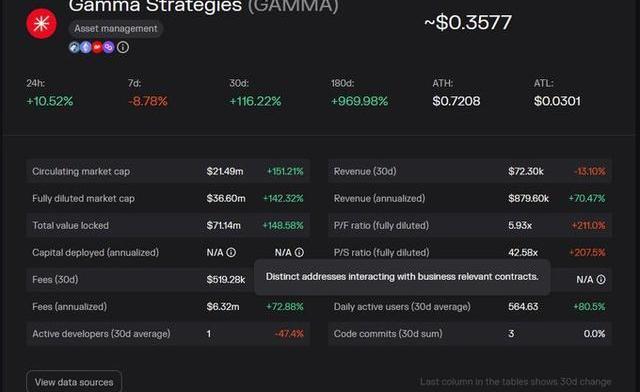Click the info icon by Capital deployed N/A change

point(299,252)
